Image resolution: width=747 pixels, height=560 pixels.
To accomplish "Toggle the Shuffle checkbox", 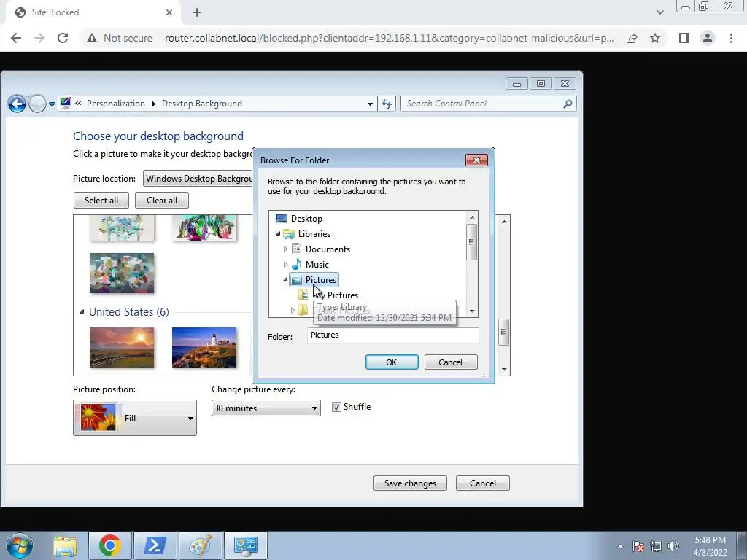I will [336, 407].
